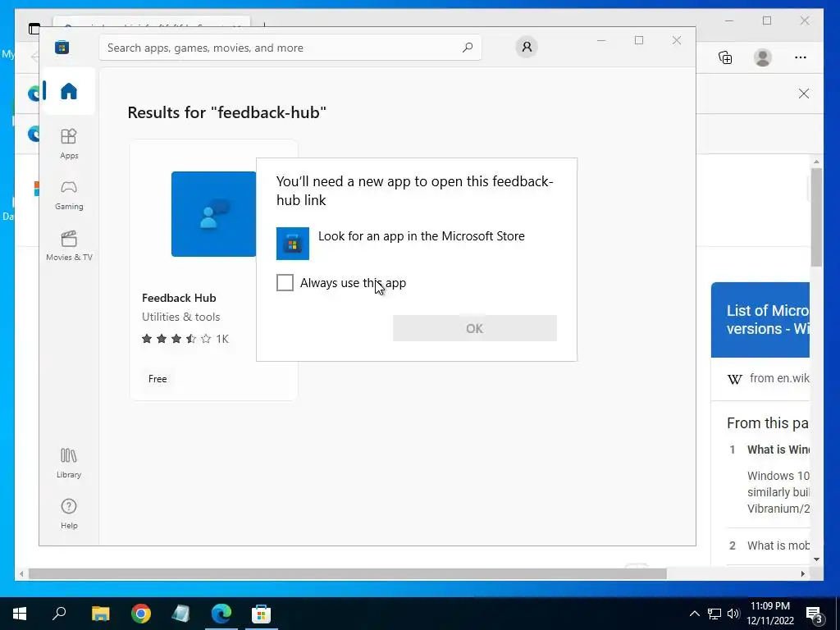Click the List of Micro... versions heading card
Image resolution: width=840 pixels, height=630 pixels.
[x=760, y=320]
